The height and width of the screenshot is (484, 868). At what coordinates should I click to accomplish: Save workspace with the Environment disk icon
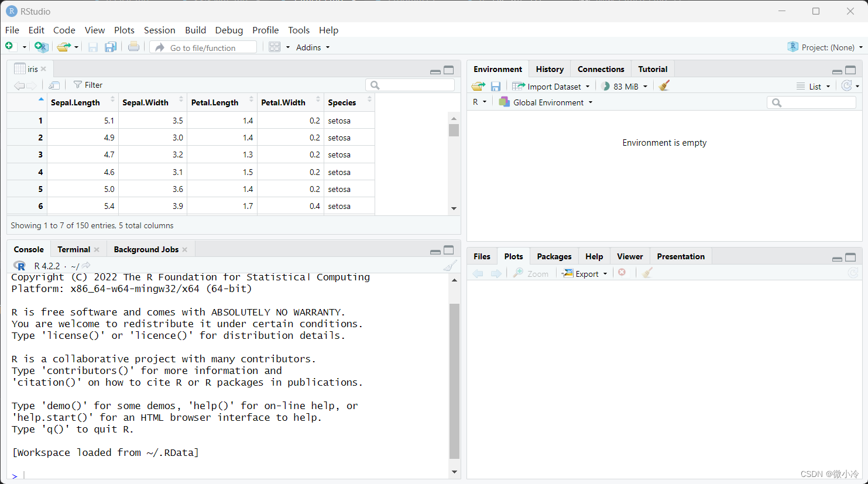click(x=495, y=86)
